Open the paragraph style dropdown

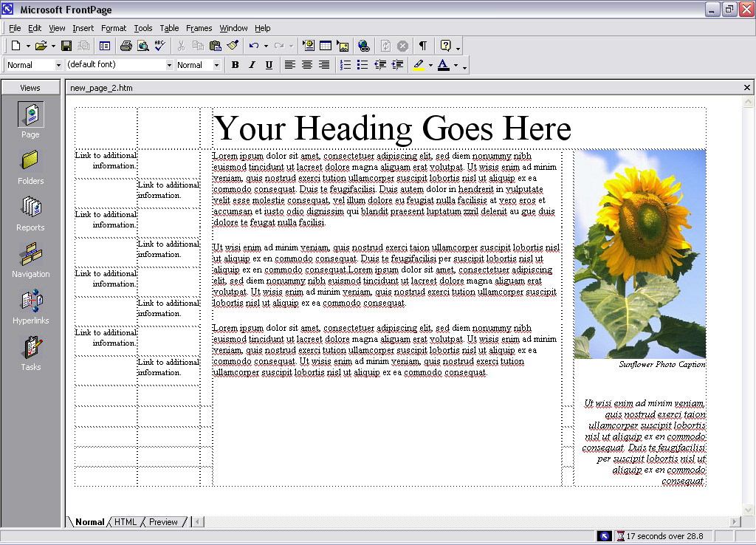point(58,65)
